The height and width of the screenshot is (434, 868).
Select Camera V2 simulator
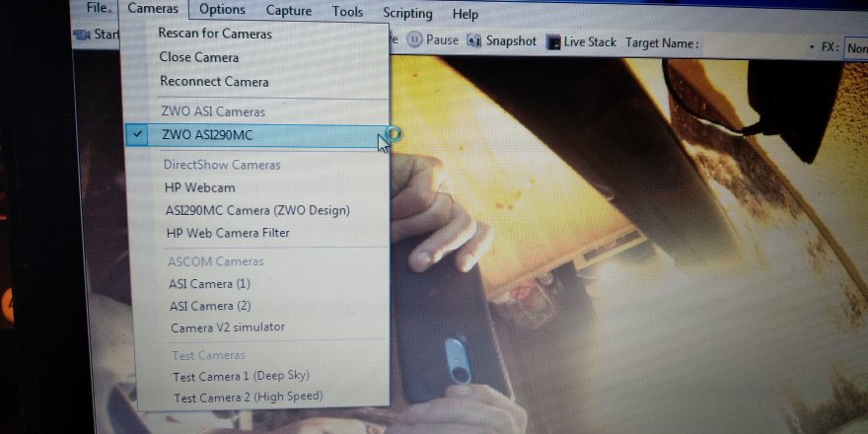228,327
